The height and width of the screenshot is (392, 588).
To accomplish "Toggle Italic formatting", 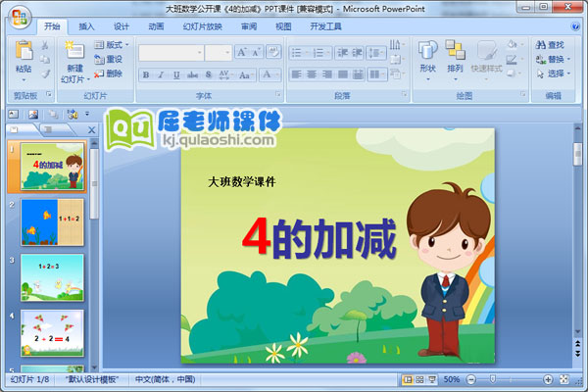I will (x=161, y=75).
